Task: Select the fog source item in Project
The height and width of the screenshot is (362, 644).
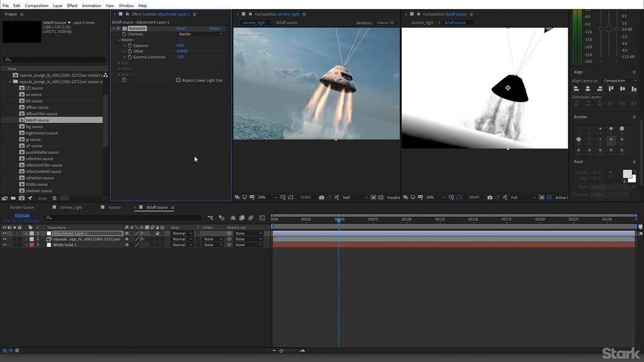Action: [x=34, y=127]
